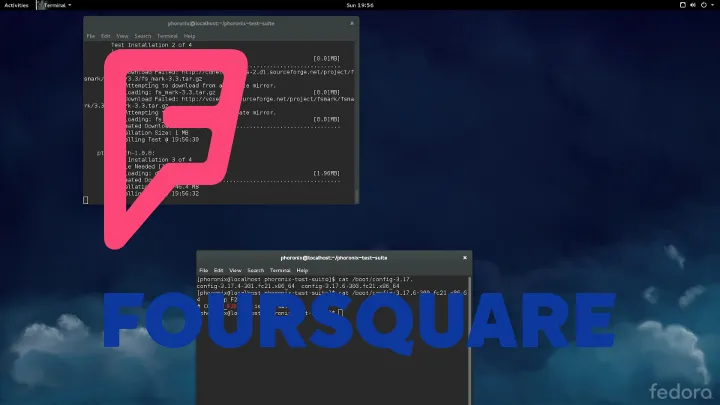
Task: Open Terminal menu in lower terminal window
Action: tap(280, 270)
